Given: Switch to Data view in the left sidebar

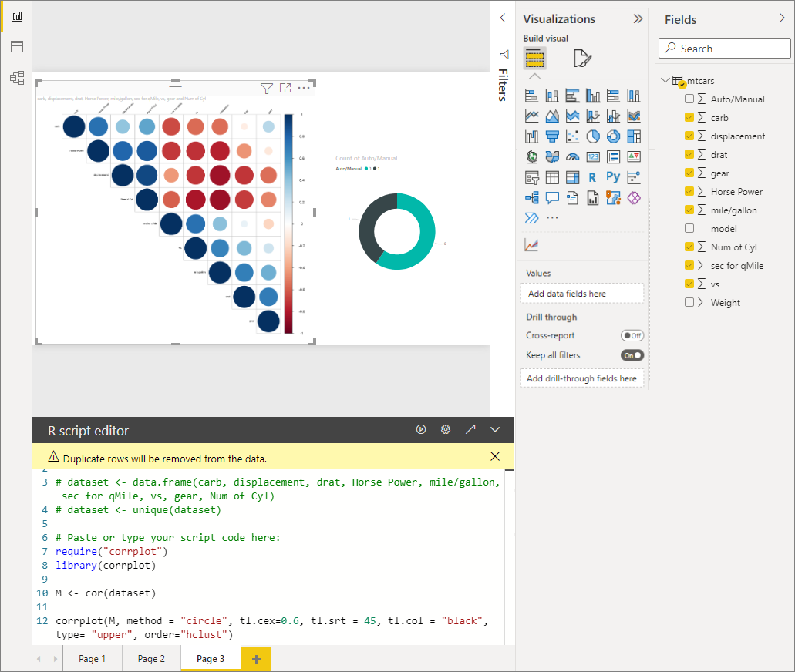Looking at the screenshot, I should click(17, 47).
